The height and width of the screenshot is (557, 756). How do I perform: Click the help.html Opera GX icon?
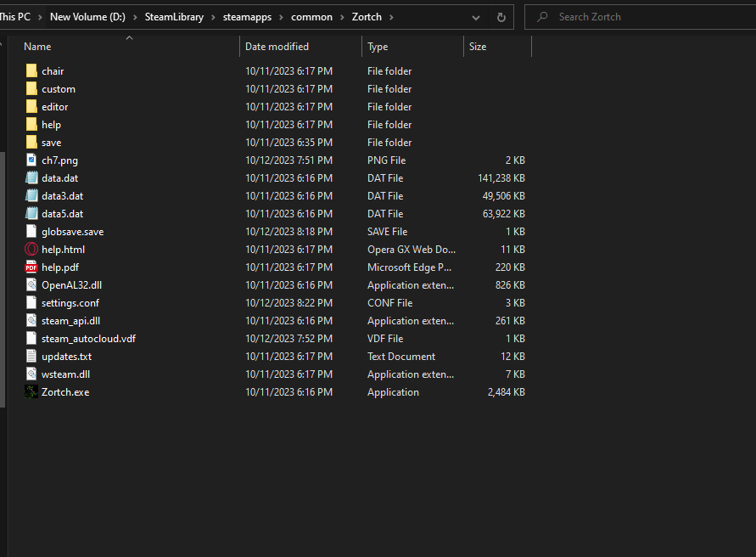pyautogui.click(x=31, y=250)
